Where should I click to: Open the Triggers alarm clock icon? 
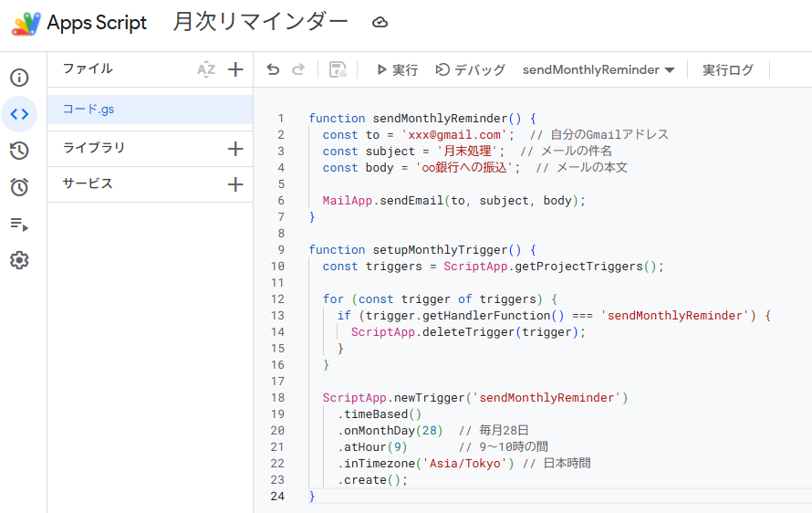coord(19,187)
